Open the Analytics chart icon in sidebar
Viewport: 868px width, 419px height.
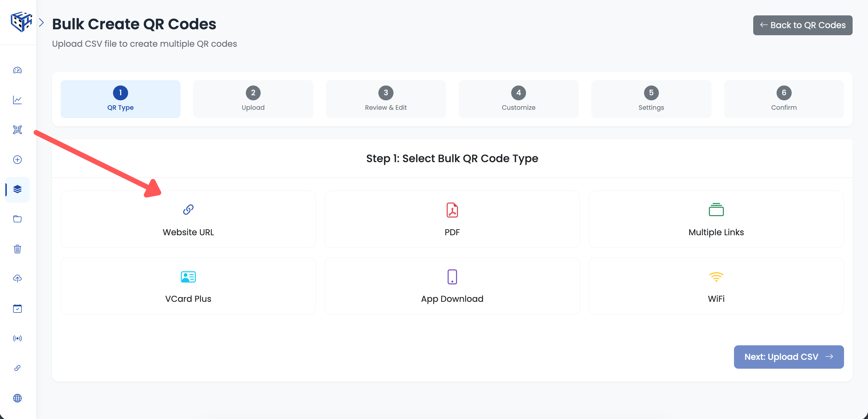click(17, 100)
